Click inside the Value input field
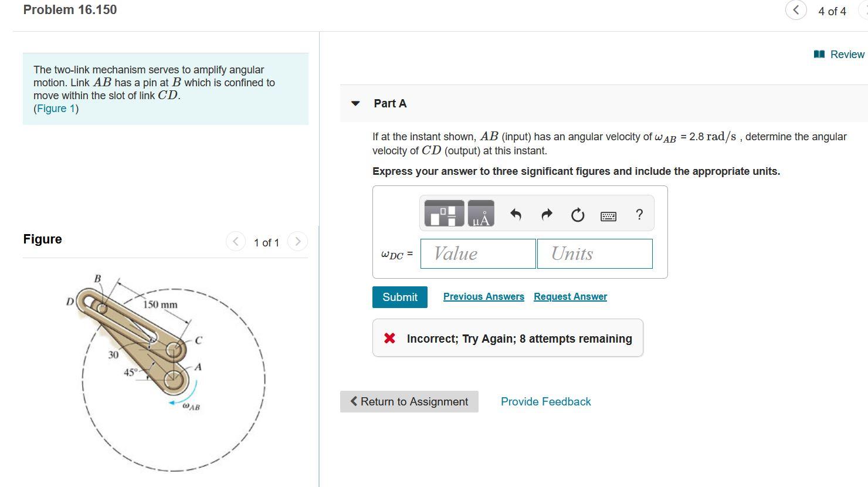Image resolution: width=868 pixels, height=487 pixels. click(477, 253)
